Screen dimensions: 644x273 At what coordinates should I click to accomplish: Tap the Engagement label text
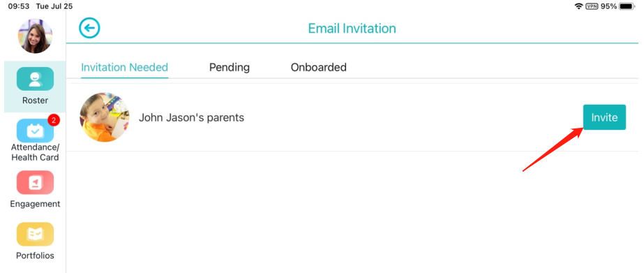[x=35, y=204]
